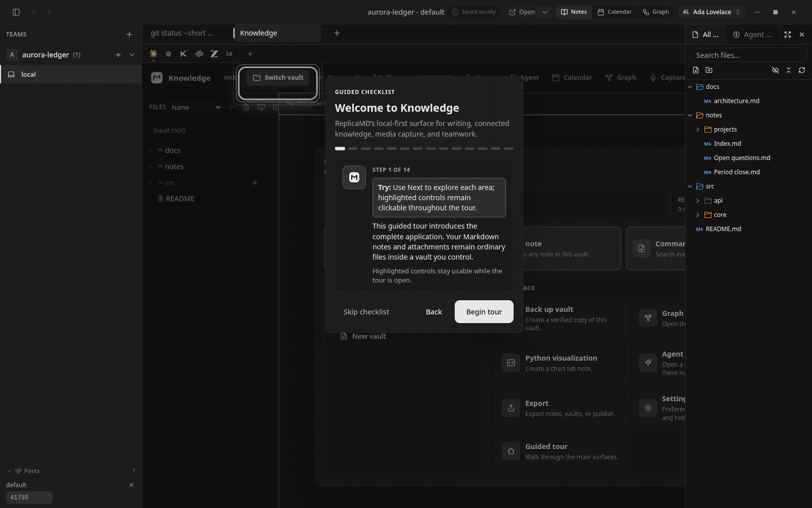Click the Knowledge M logo icon
Viewport: 812px width, 508px height.
click(157, 78)
